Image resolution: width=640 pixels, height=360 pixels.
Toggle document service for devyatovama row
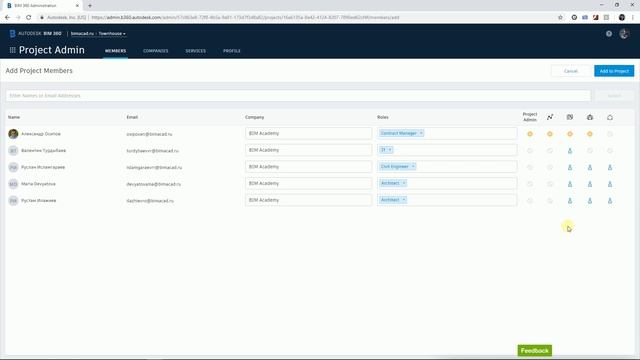[x=570, y=184]
